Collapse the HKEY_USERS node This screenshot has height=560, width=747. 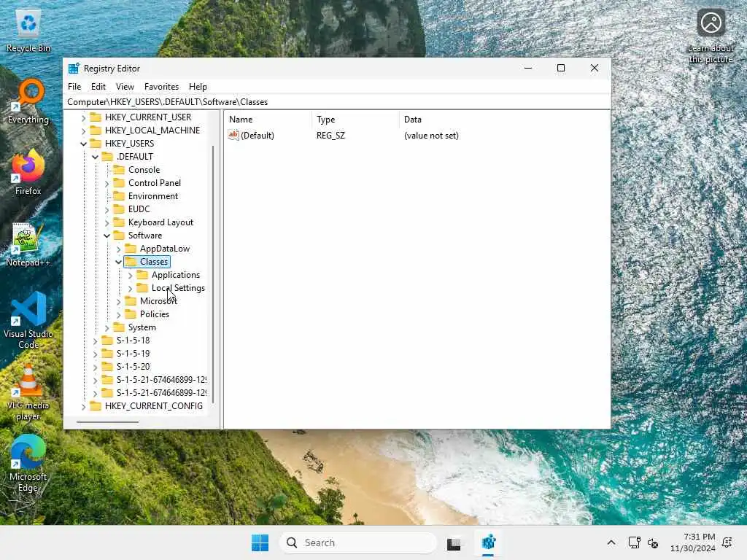pos(83,144)
